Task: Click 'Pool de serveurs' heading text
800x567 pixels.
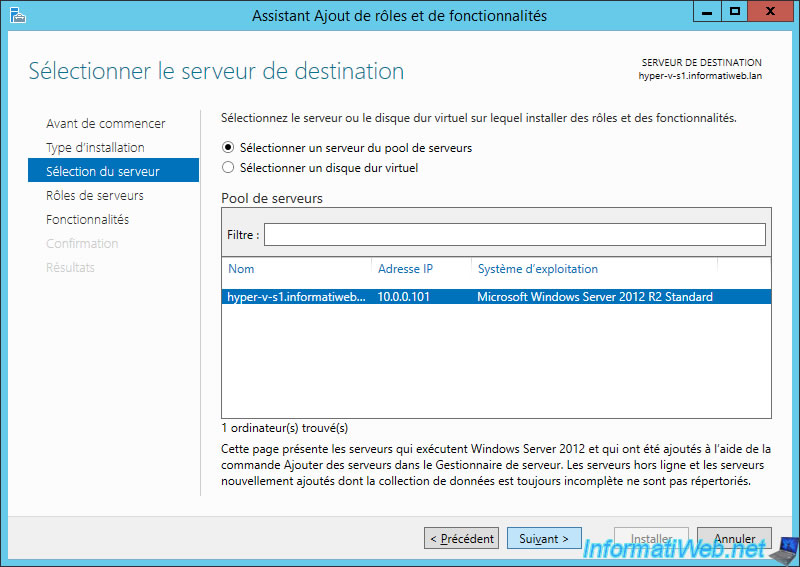Action: (x=272, y=198)
